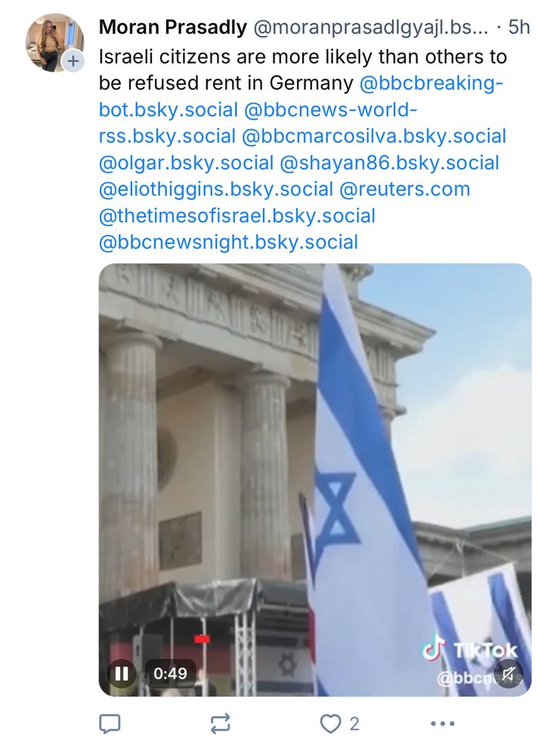Follow the user via the plus badge

coord(73,61)
